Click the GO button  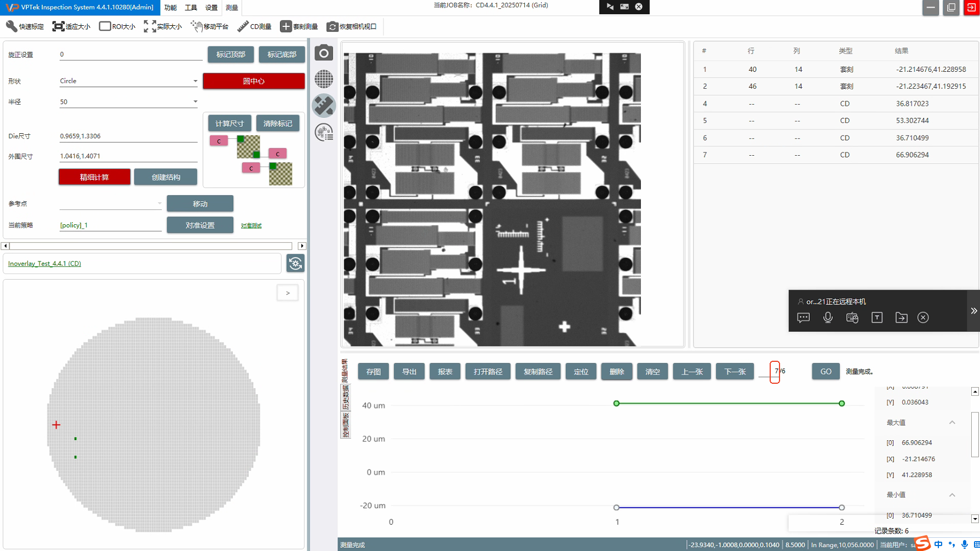[826, 372]
